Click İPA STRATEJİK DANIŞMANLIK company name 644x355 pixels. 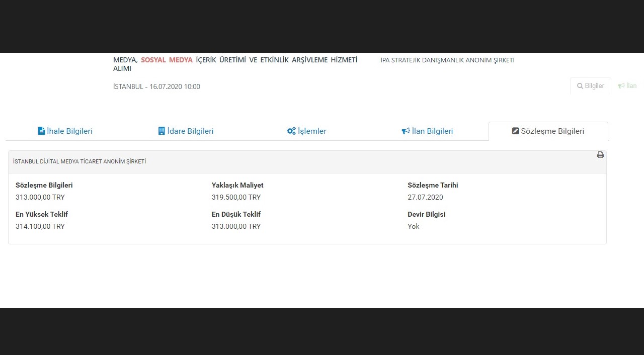447,60
